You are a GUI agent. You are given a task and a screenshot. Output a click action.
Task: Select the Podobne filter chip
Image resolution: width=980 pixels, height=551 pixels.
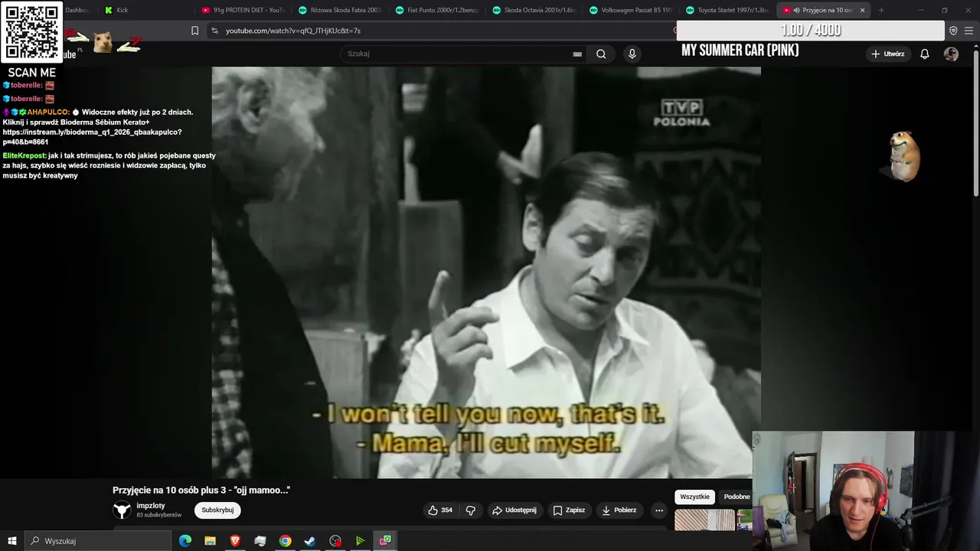click(737, 497)
